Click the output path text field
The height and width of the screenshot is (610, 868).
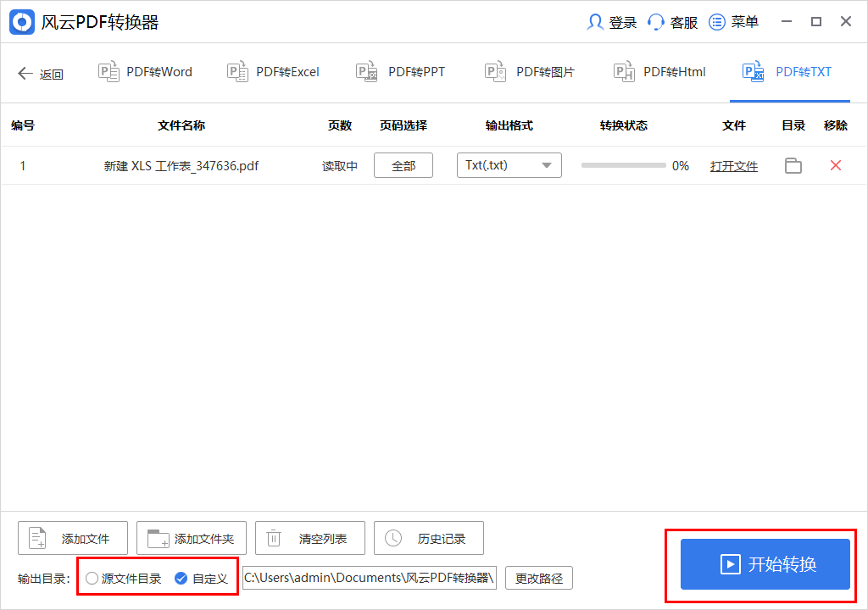pos(369,578)
